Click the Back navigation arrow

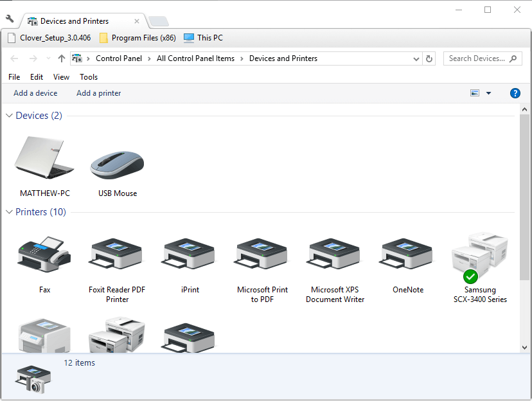14,58
